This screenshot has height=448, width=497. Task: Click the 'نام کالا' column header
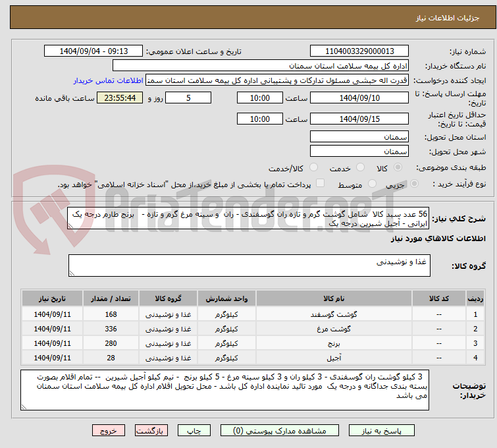[334, 298]
